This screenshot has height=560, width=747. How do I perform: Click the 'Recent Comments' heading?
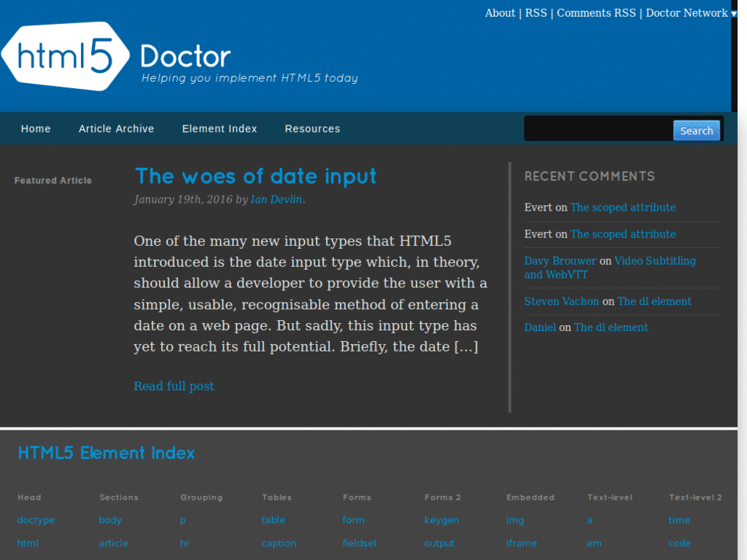pyautogui.click(x=589, y=176)
